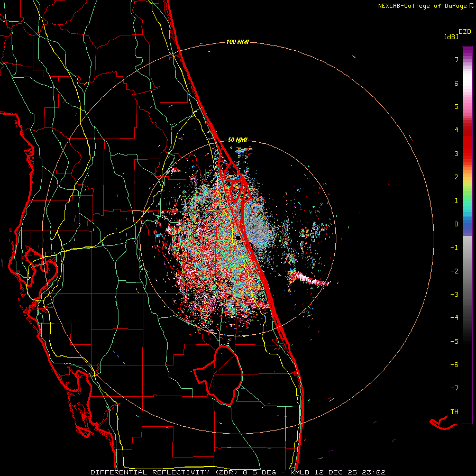Click the 12 DEC 25 23:02 timestamp

pos(350,472)
